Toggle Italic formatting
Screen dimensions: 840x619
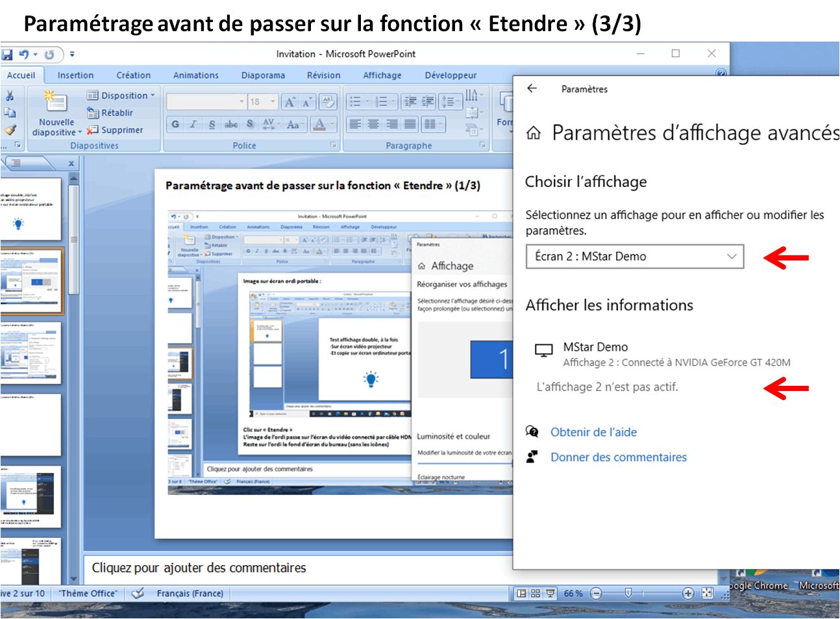(x=193, y=124)
